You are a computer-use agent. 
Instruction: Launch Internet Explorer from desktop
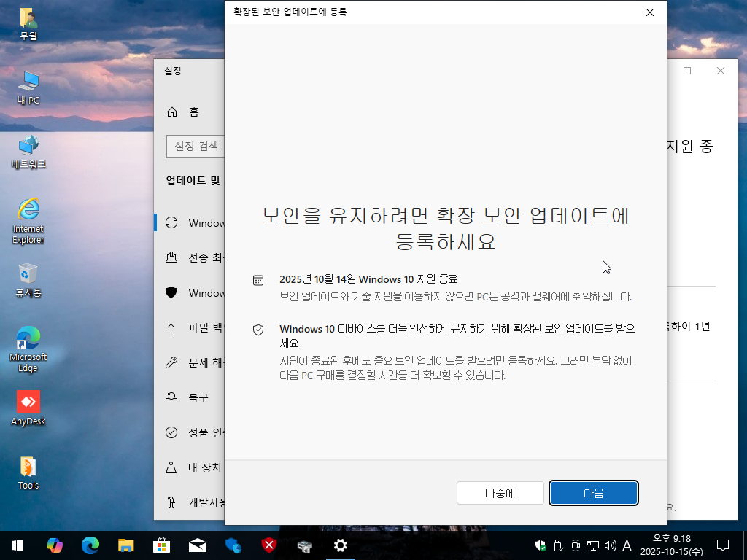click(x=28, y=222)
